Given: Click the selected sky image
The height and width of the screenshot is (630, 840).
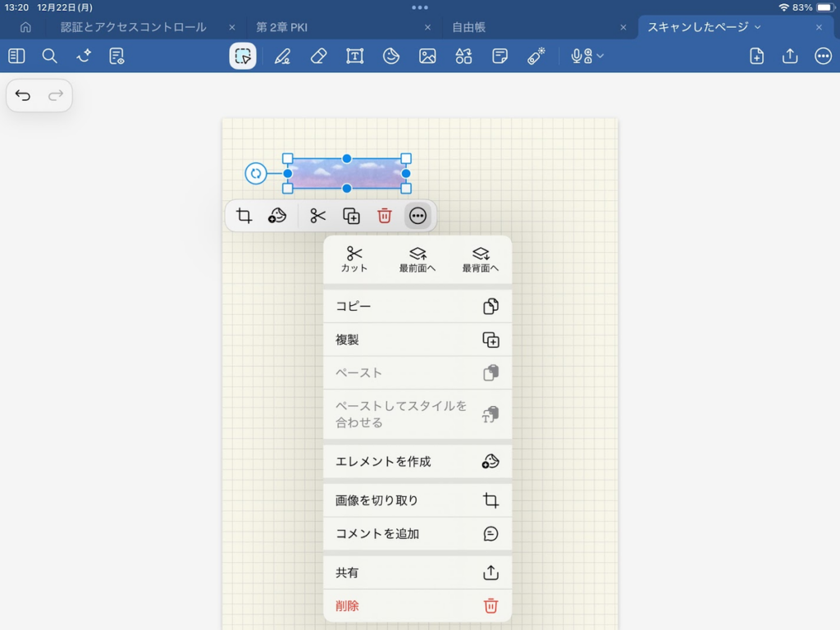Looking at the screenshot, I should [346, 173].
